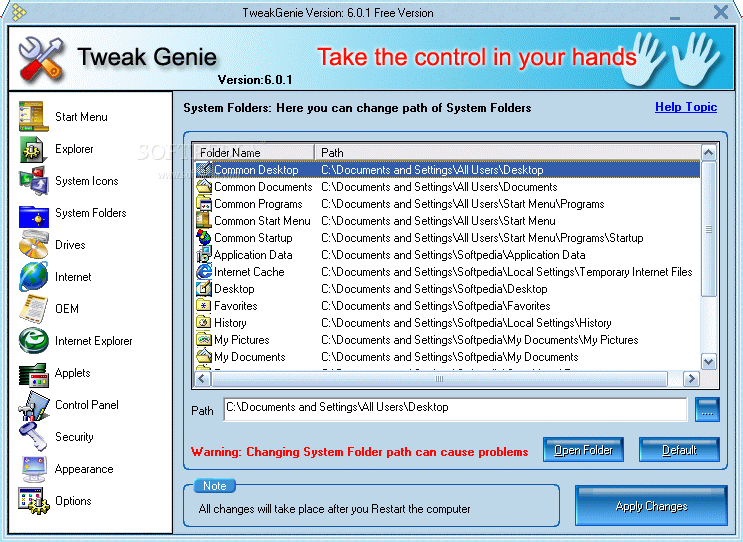Click the System Icons sidebar icon

click(x=34, y=181)
